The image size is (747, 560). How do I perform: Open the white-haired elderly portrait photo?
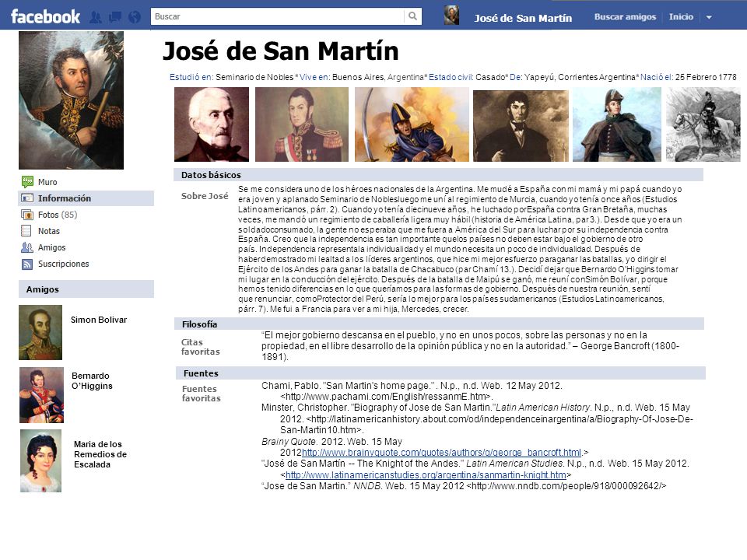212,124
